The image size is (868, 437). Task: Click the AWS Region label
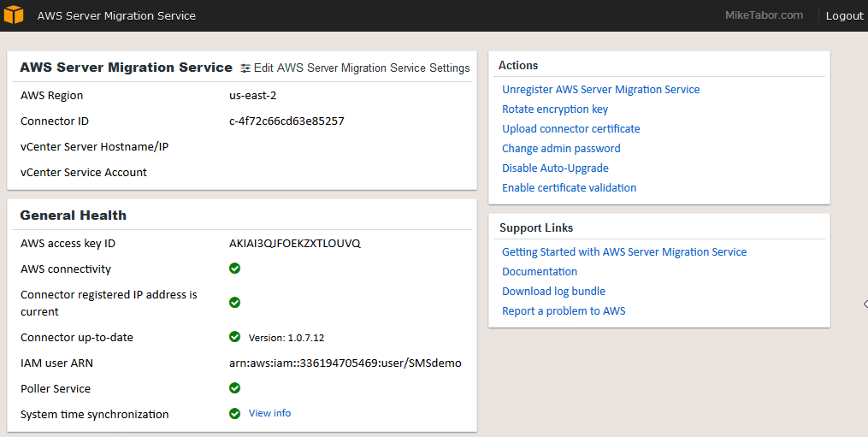click(51, 95)
